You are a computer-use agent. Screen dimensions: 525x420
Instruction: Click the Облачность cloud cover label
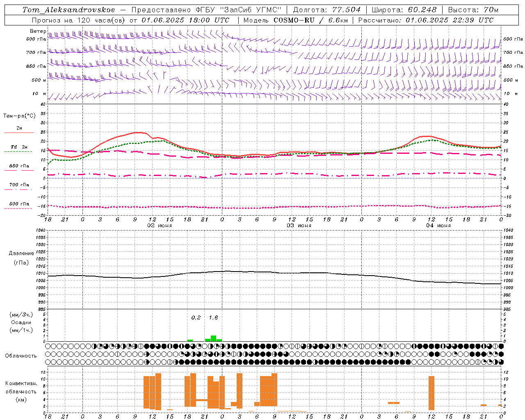(21, 356)
